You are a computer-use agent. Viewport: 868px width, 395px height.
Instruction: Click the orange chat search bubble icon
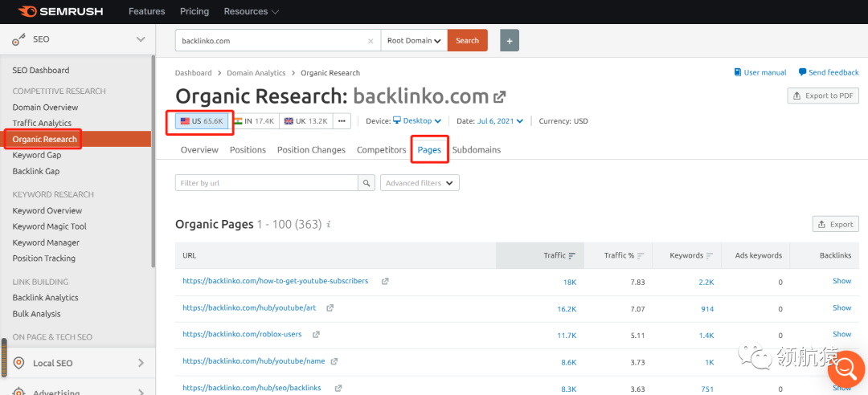coord(845,369)
